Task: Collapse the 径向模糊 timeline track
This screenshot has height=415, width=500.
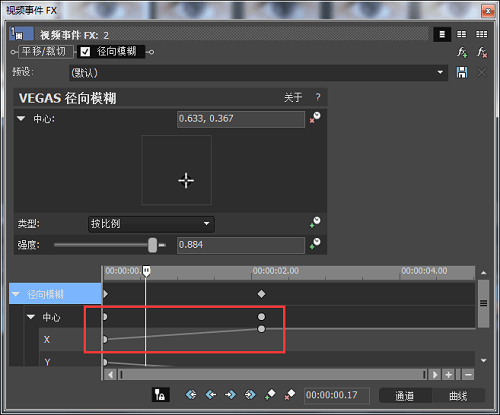Action: pos(16,294)
